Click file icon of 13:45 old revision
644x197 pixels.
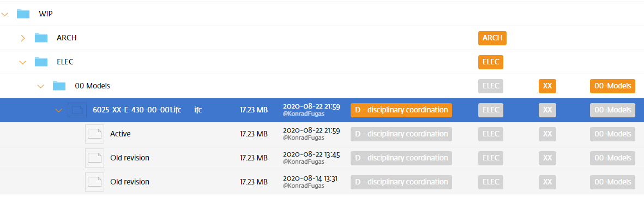point(94,158)
